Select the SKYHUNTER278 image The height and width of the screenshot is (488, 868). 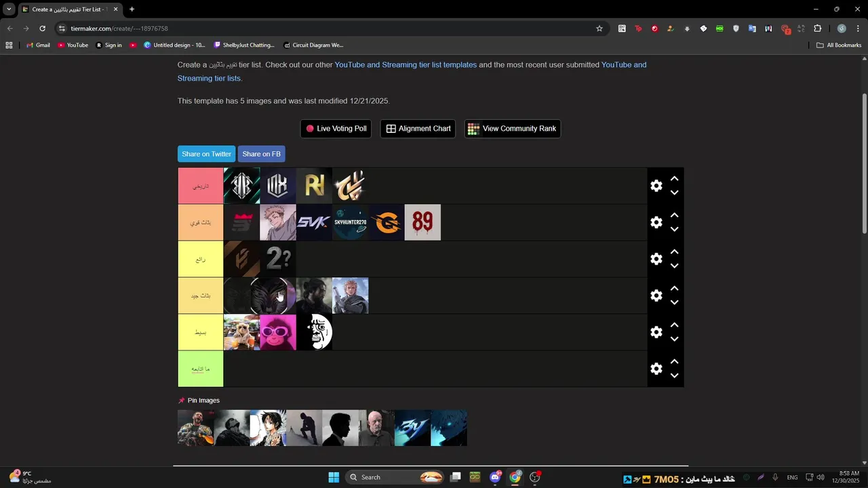pos(350,222)
